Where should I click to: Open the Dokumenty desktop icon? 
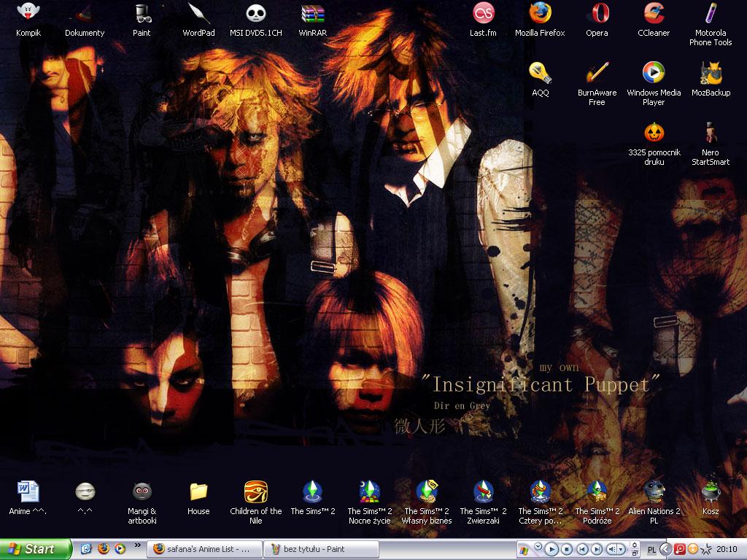85,20
